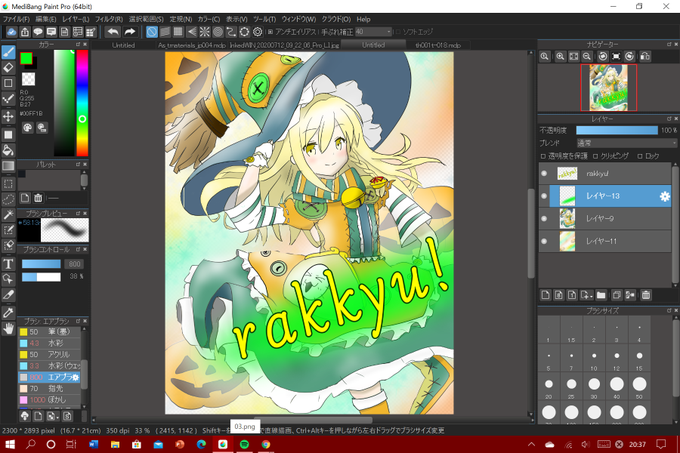Select the Move tool
The height and width of the screenshot is (453, 680).
tap(8, 117)
